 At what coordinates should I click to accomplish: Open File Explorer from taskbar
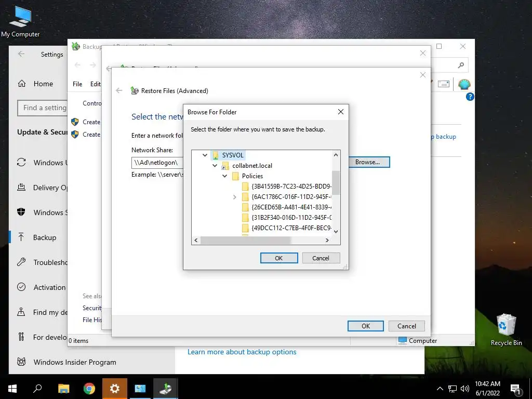pos(63,389)
